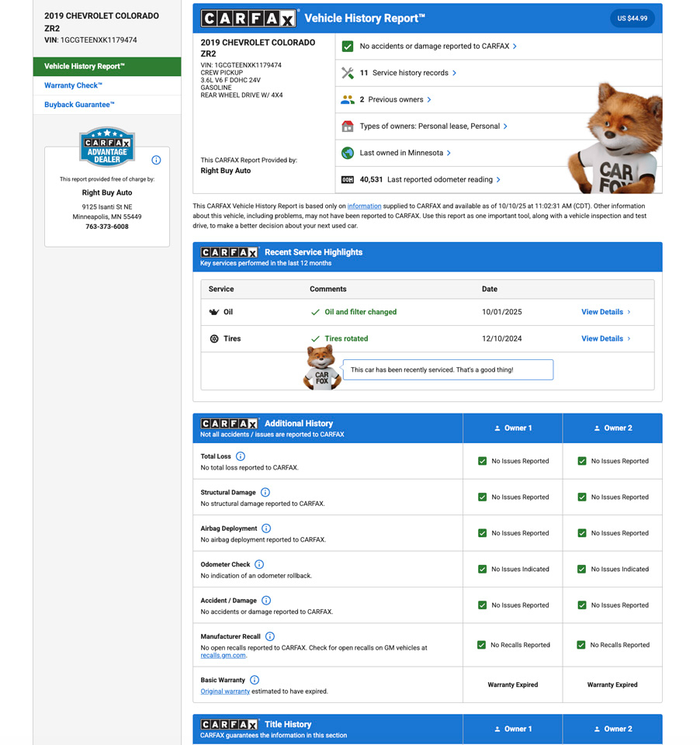Click the US $44.99 price button
The image size is (700, 745).
(x=632, y=19)
